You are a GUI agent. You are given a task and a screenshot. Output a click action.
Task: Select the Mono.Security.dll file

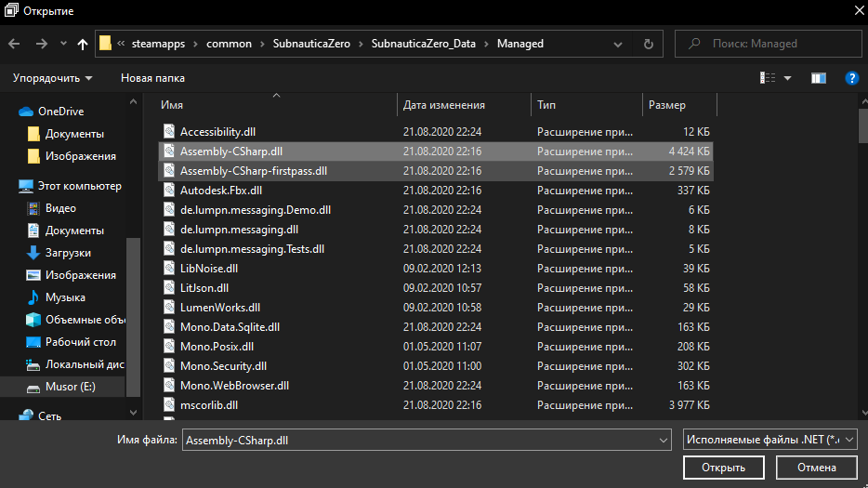[223, 366]
